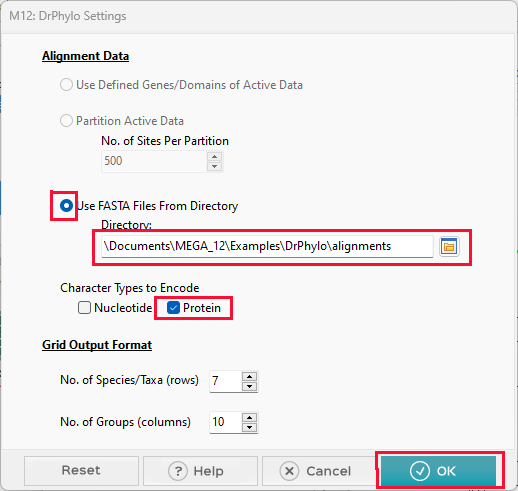The width and height of the screenshot is (518, 491).
Task: Decrease No. of Sites Per Partition
Action: [214, 166]
